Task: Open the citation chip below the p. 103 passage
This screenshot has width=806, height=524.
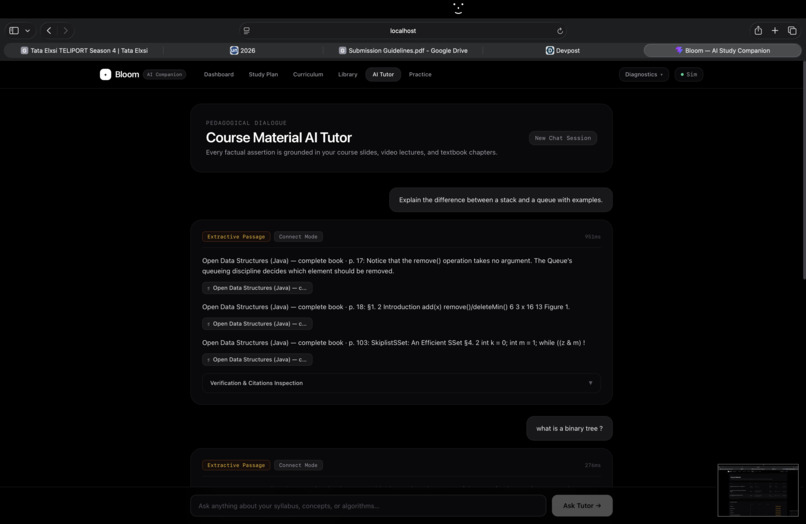Action: [x=257, y=359]
